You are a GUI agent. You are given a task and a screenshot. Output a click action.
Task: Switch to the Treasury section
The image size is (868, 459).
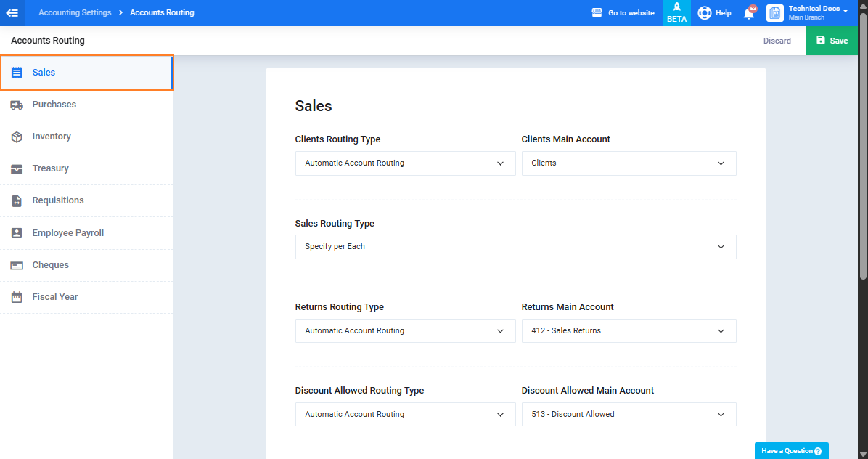coord(87,169)
